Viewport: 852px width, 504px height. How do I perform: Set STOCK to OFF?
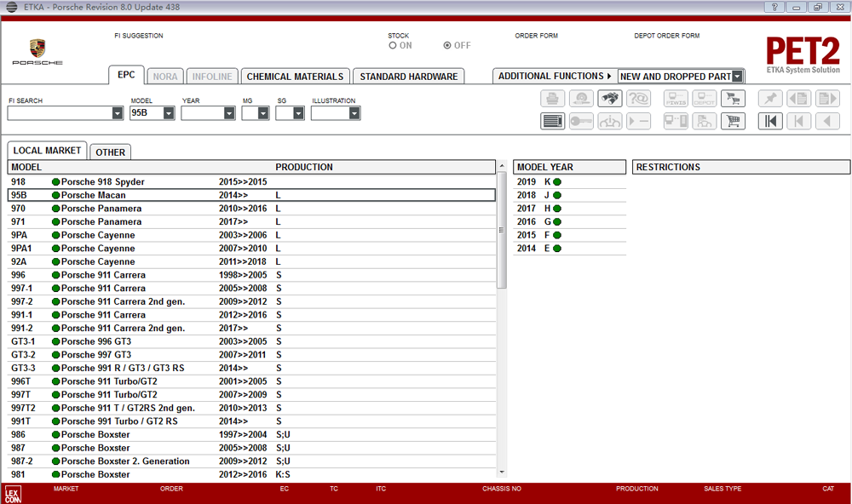pos(447,46)
